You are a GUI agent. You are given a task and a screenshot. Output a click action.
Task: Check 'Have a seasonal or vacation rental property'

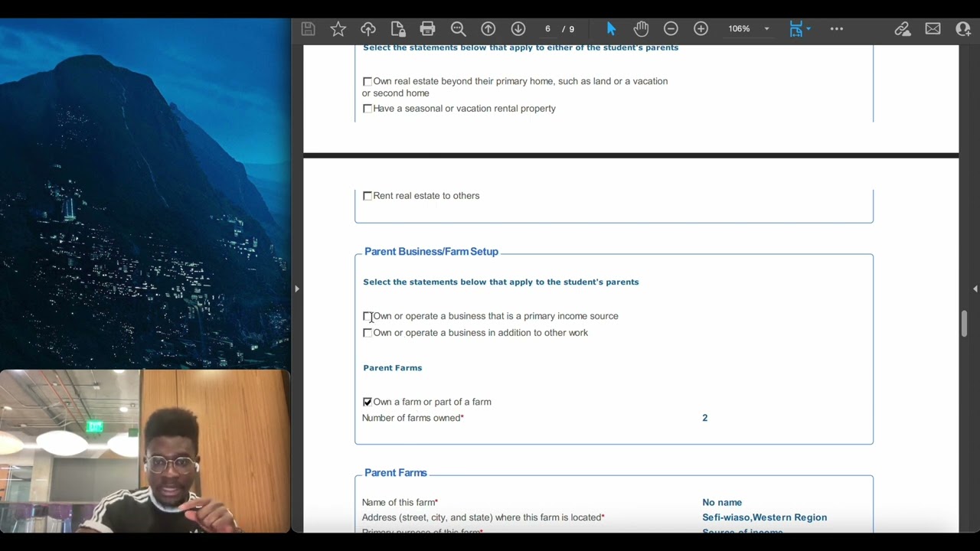(x=367, y=109)
